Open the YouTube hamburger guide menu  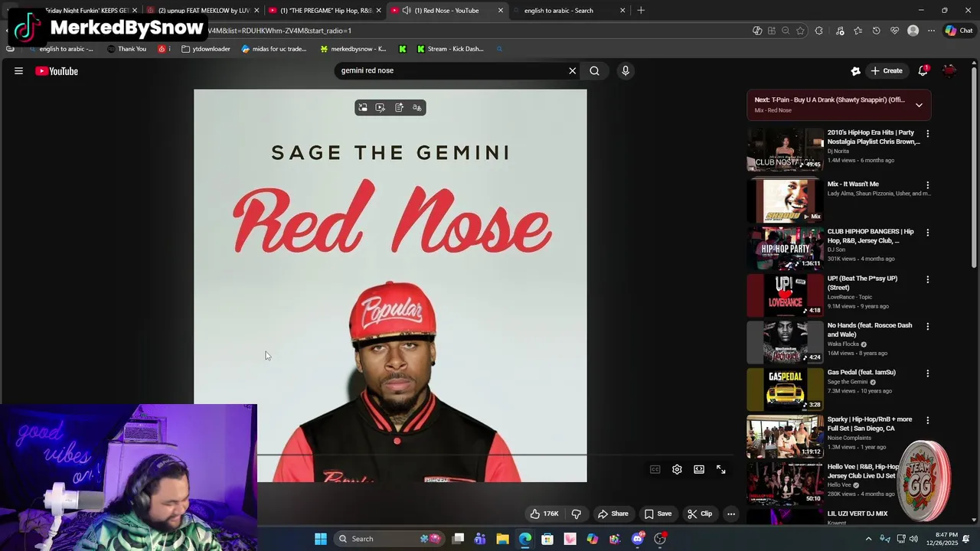point(18,71)
